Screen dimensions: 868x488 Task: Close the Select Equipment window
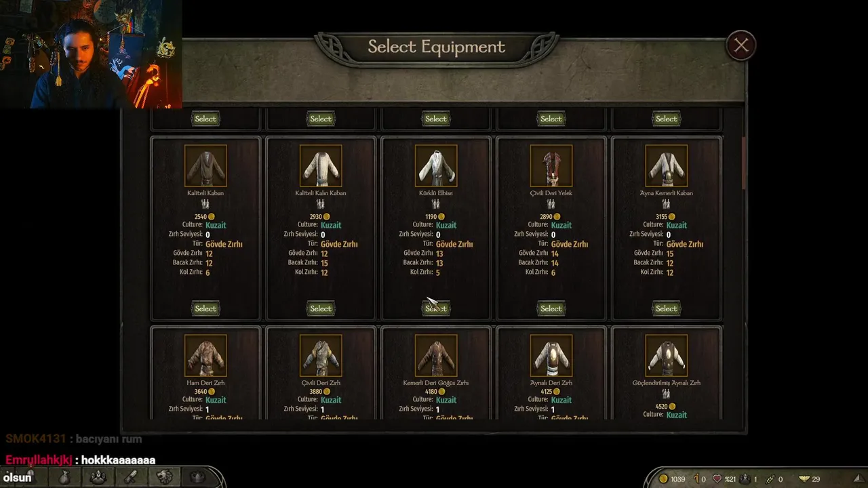click(x=741, y=45)
